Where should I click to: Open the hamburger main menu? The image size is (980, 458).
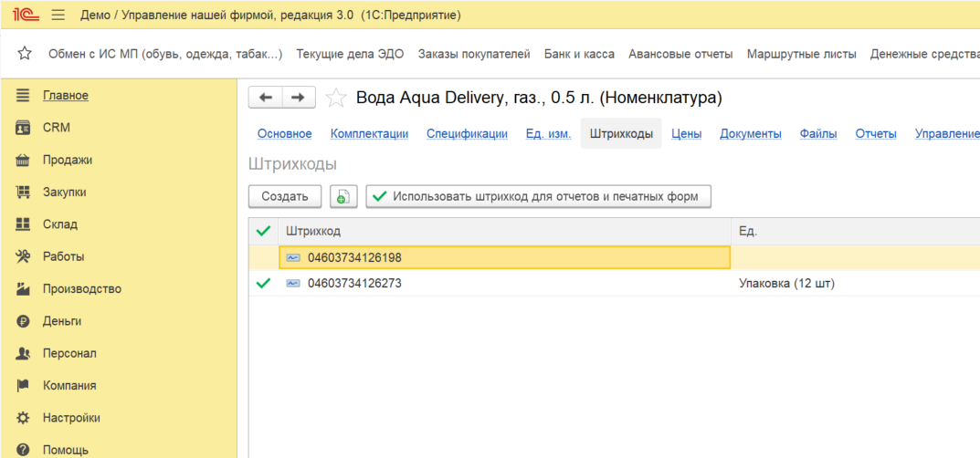click(x=58, y=15)
